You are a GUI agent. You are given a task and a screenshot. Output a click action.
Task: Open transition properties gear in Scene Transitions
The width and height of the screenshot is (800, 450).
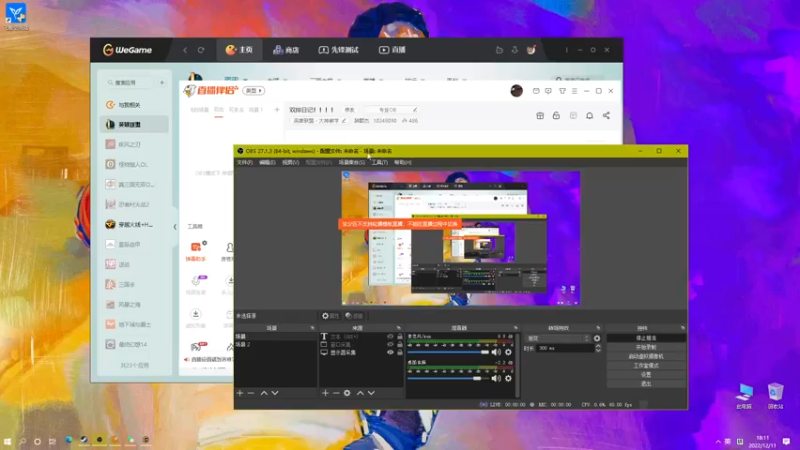tap(597, 338)
